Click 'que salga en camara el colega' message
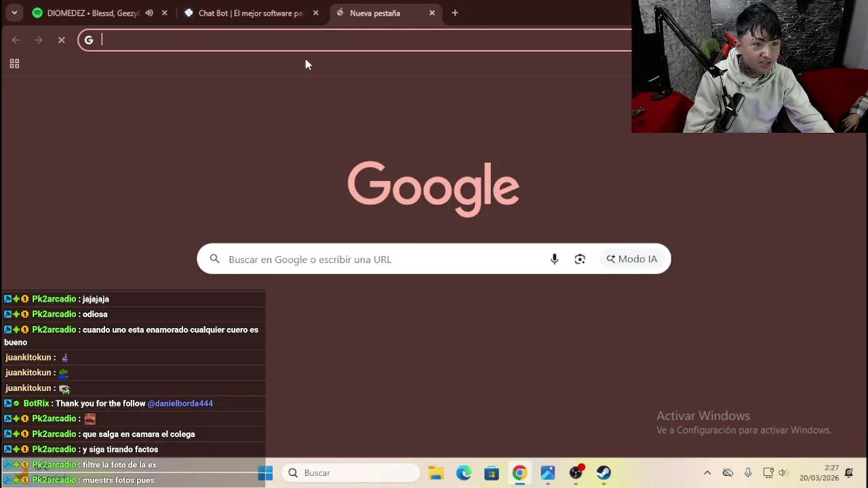 click(x=138, y=434)
